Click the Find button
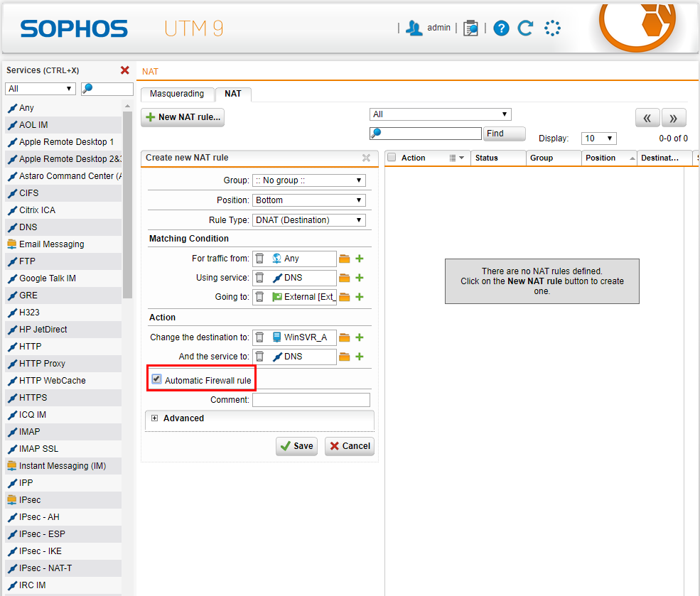This screenshot has height=596, width=700. coord(504,134)
